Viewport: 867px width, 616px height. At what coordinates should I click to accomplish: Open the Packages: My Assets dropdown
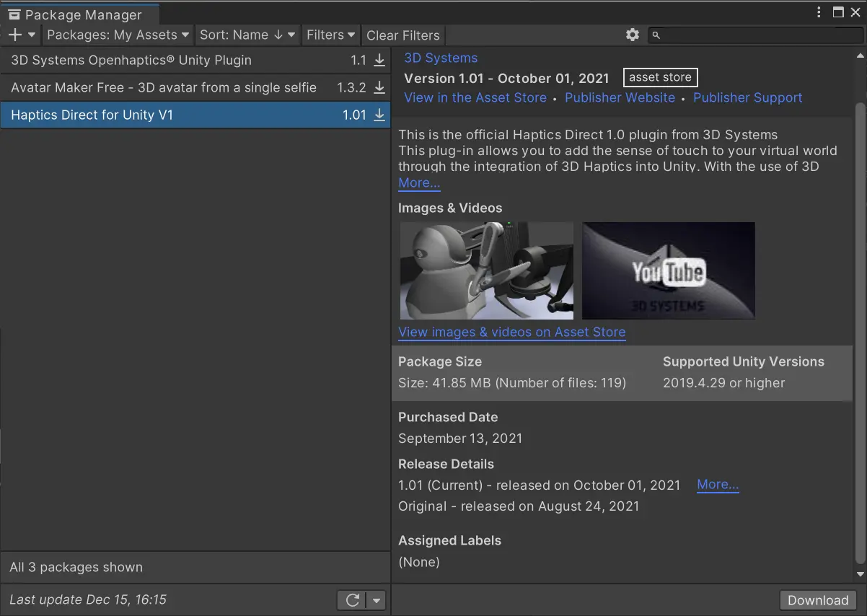click(118, 35)
